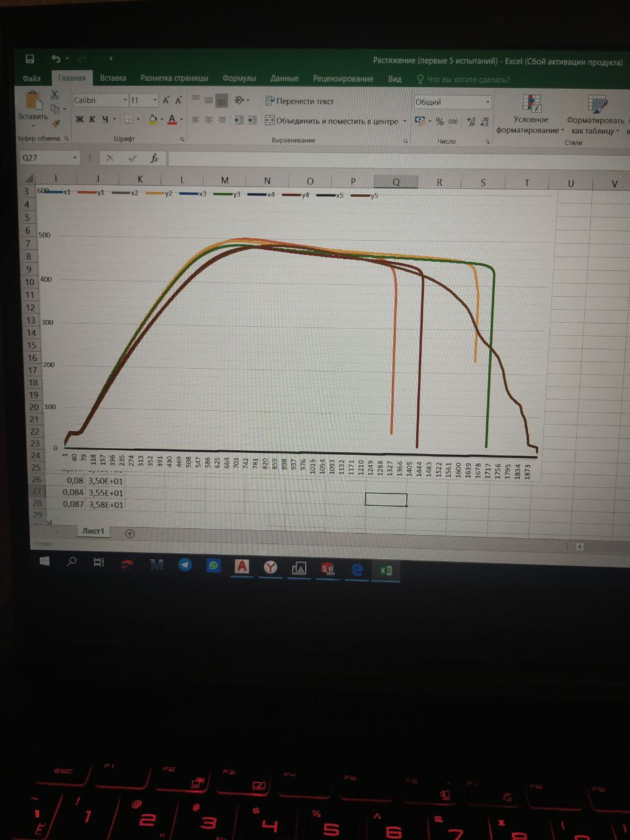Open Telegram from the taskbar
The width and height of the screenshot is (630, 840).
click(x=185, y=564)
